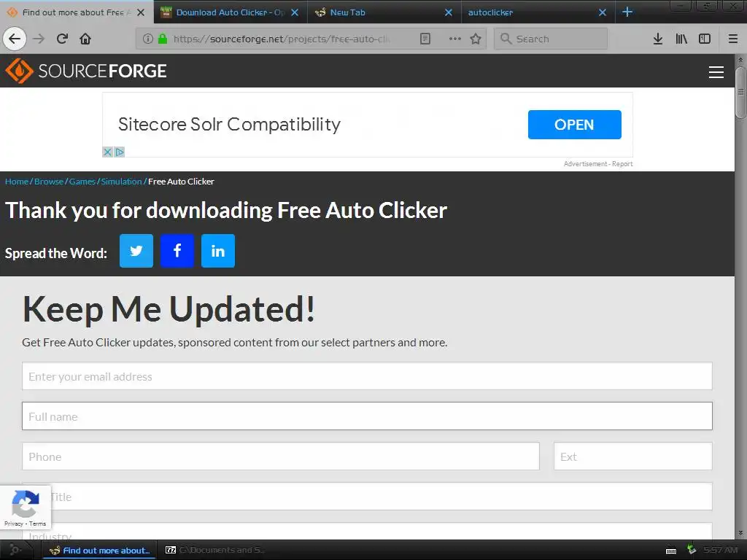Click the scrollbar down arrow
747x560 pixels.
coord(740,533)
